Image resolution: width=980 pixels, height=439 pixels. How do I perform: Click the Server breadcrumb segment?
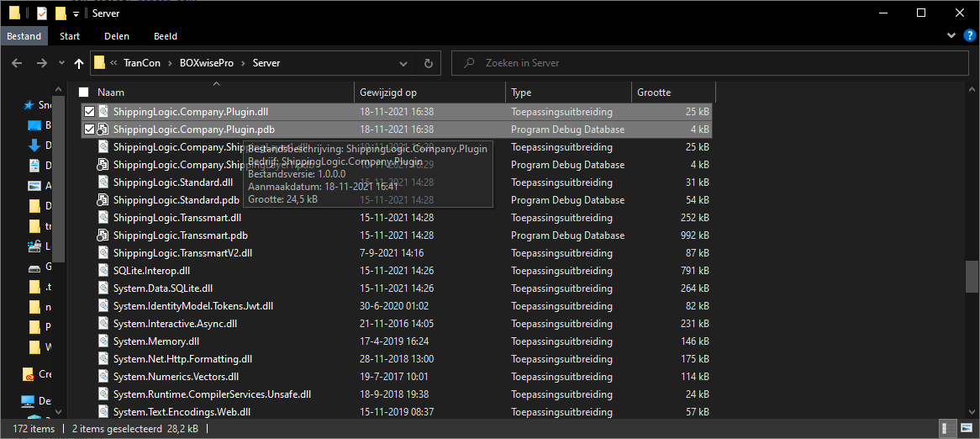[266, 63]
